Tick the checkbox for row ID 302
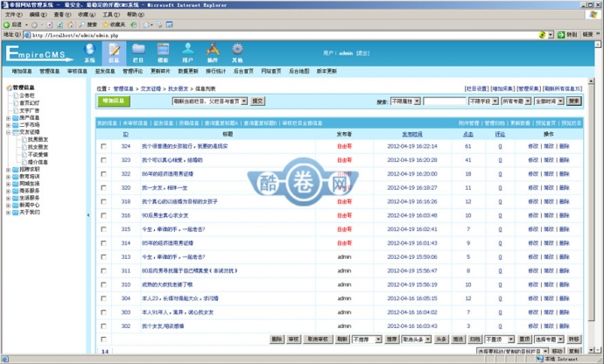Screen dimensions: 604x364 point(103,326)
